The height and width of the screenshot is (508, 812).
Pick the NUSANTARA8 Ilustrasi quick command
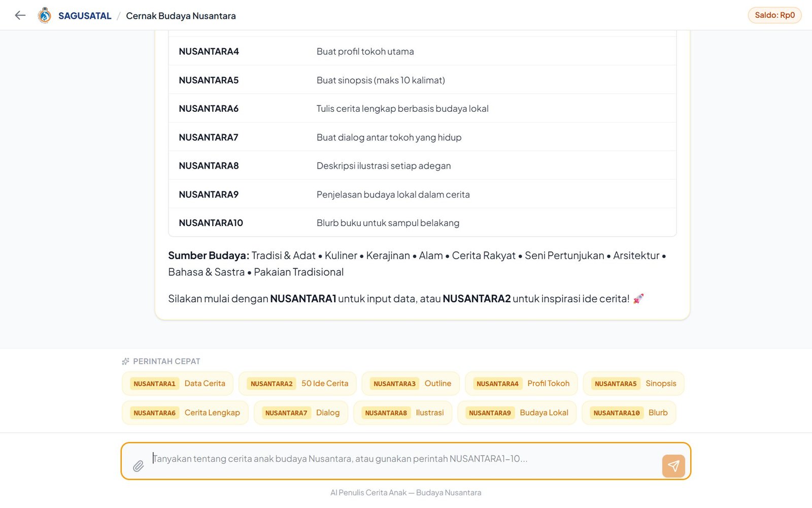click(403, 412)
